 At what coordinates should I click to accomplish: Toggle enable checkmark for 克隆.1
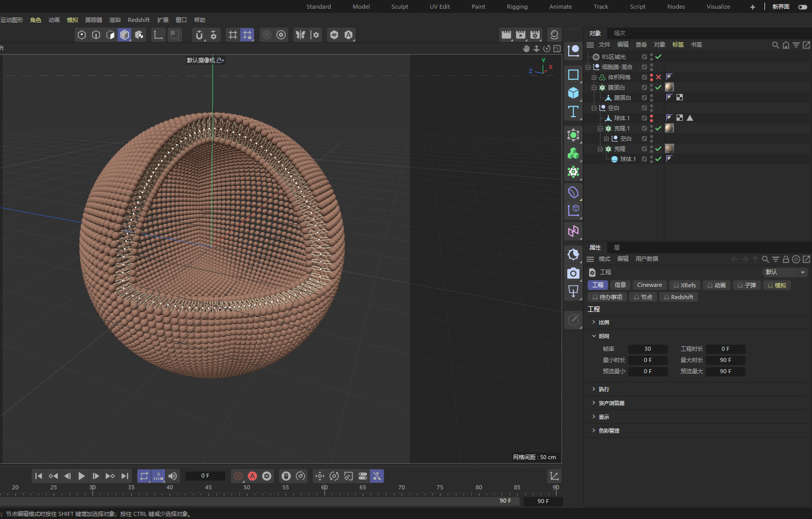pyautogui.click(x=658, y=128)
